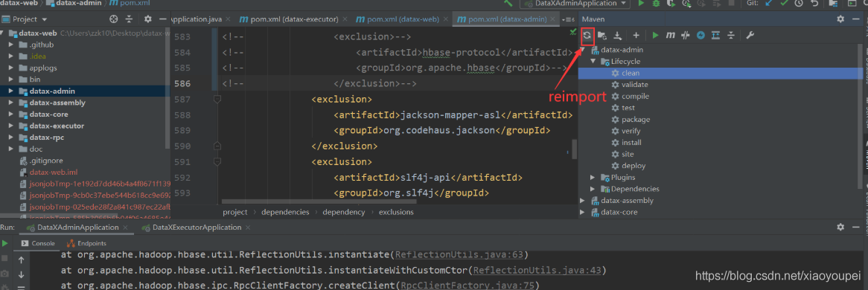The width and height of the screenshot is (868, 290).
Task: Open the DataXAdminApplication run configuration dropdown
Action: pyautogui.click(x=575, y=3)
